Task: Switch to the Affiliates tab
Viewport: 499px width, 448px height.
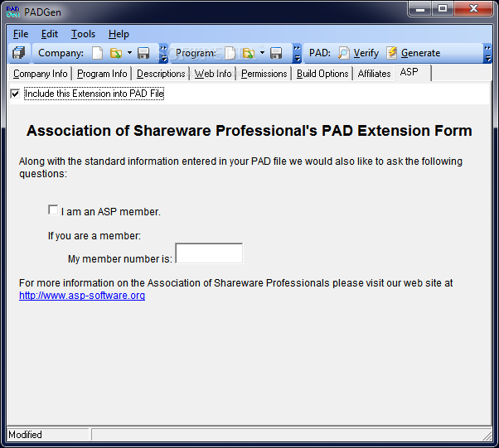Action: [375, 74]
